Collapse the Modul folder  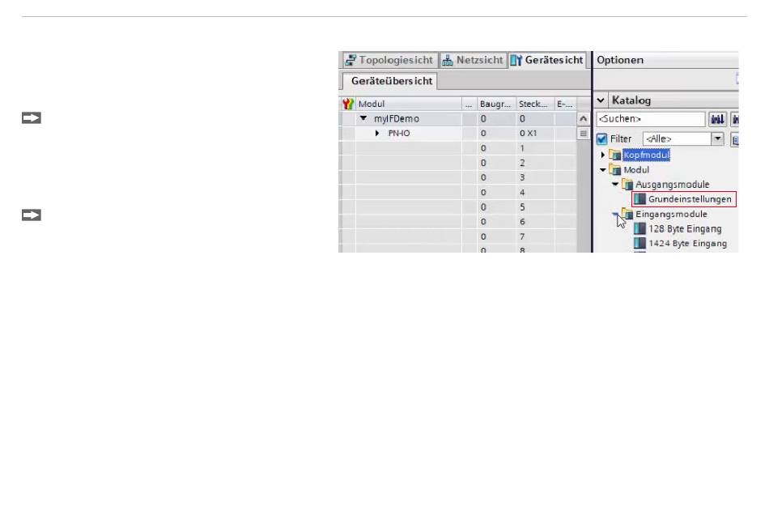coord(603,170)
